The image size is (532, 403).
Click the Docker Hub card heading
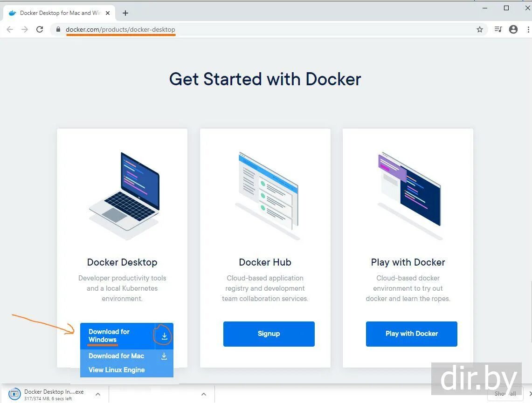click(265, 262)
